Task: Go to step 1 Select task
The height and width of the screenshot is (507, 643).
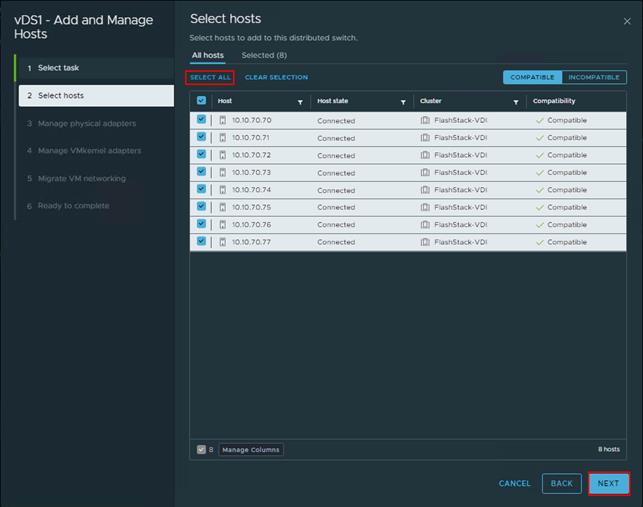Action: 96,68
